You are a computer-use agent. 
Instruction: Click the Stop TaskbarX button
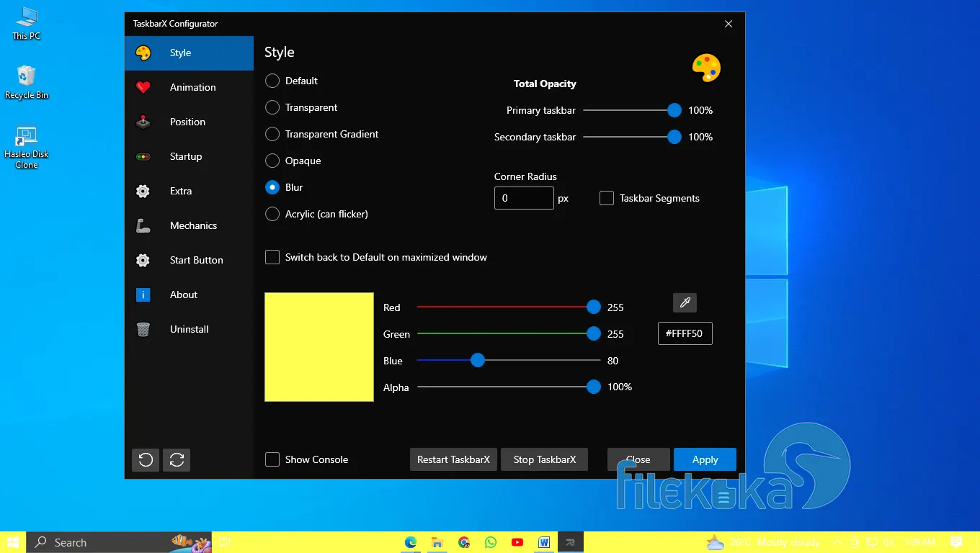click(545, 459)
